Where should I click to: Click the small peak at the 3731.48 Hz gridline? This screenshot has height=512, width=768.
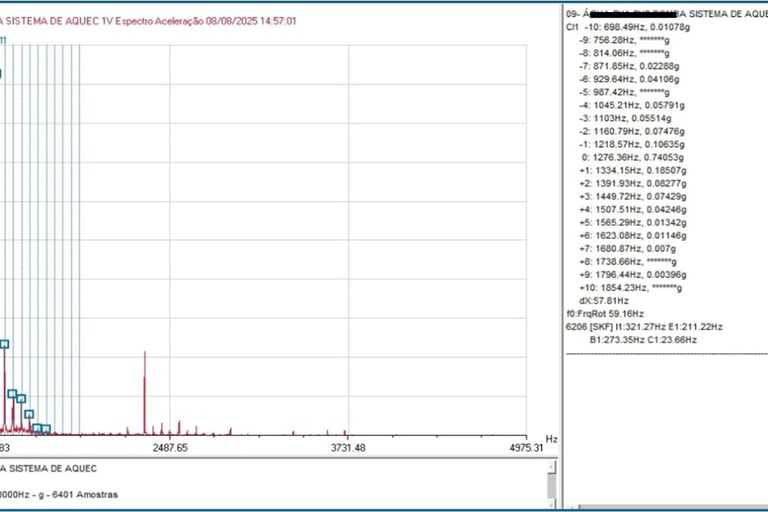(346, 433)
